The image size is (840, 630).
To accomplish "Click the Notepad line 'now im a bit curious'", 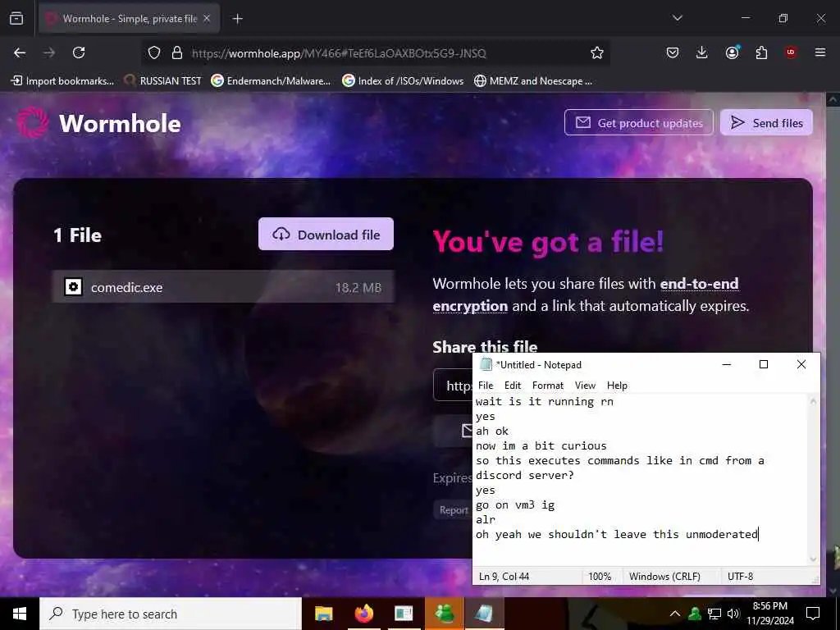I will [x=541, y=445].
